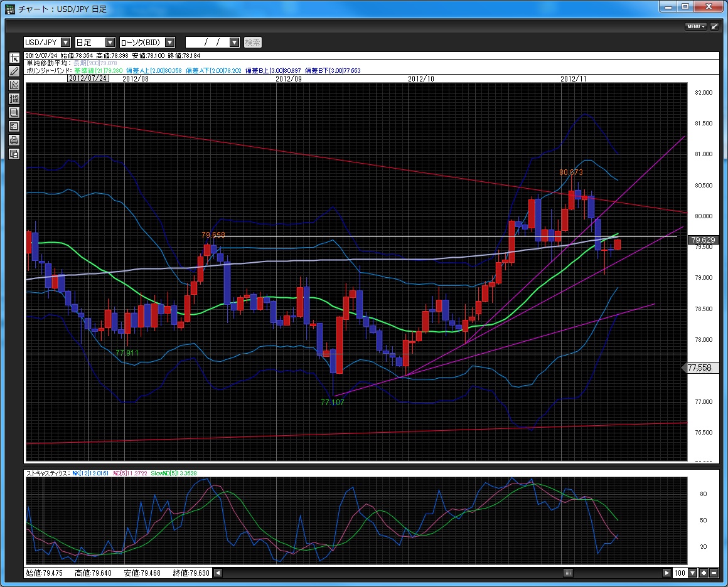Viewport: 728px width, 587px height.
Task: Open the technical indicator chart settings icon
Action: coord(14,85)
